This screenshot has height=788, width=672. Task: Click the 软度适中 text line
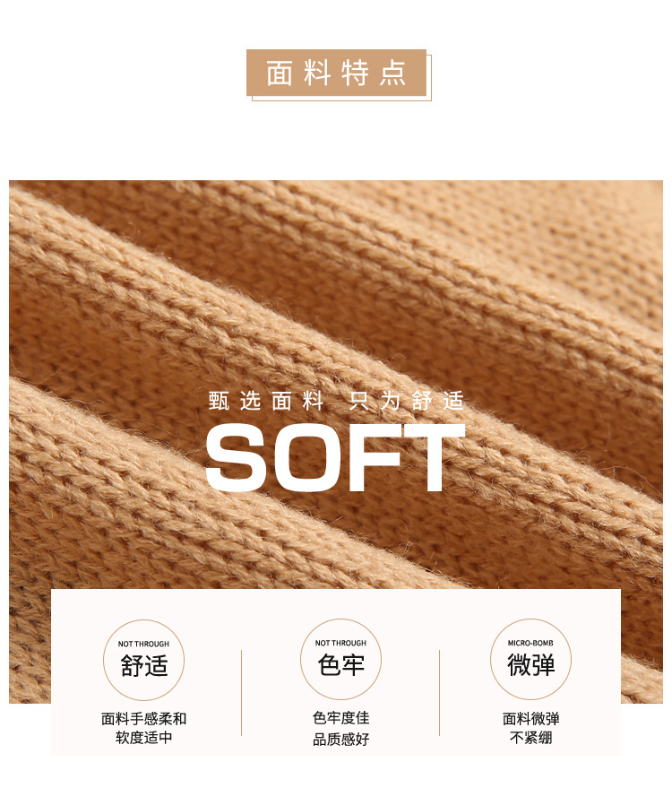pos(143,738)
